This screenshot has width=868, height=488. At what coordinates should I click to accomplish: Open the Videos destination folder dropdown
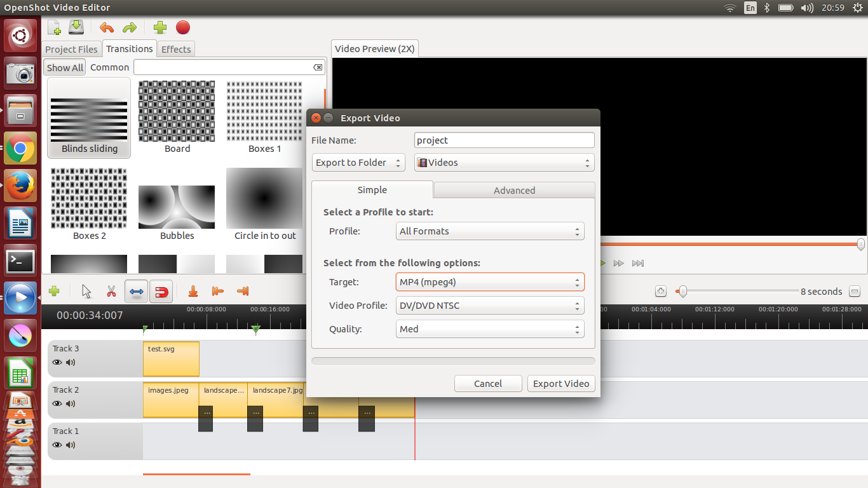tap(505, 163)
